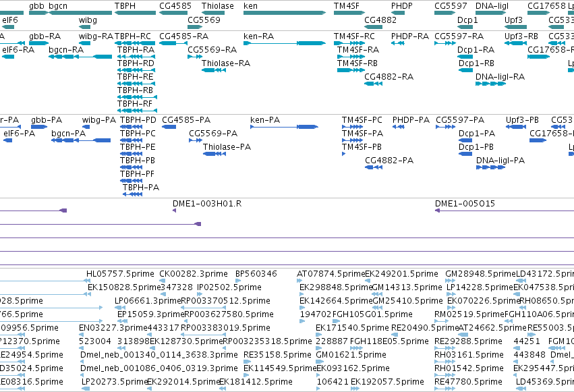574x392 pixels.
Task: Click the PHDP gene label in top track
Action: click(x=401, y=6)
